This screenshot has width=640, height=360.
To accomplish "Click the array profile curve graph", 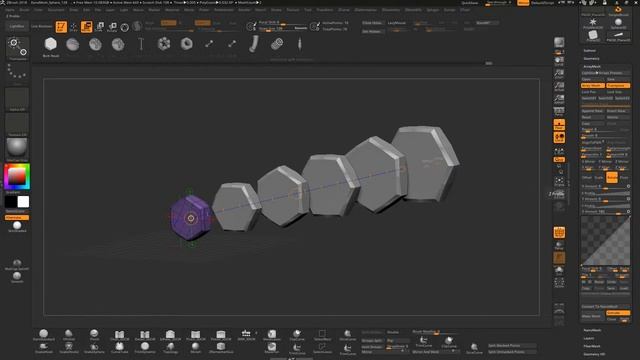I will 605,241.
